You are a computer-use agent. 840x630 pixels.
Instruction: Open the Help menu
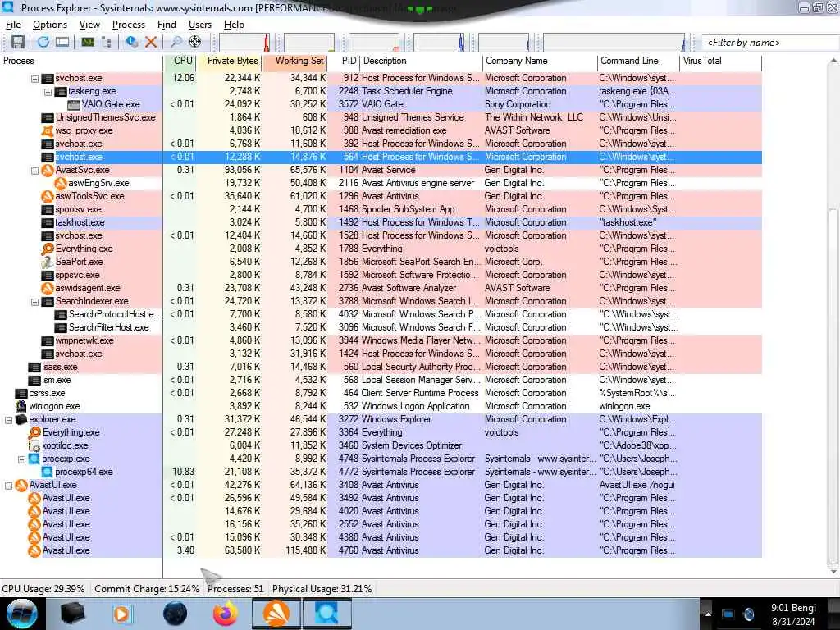(234, 25)
